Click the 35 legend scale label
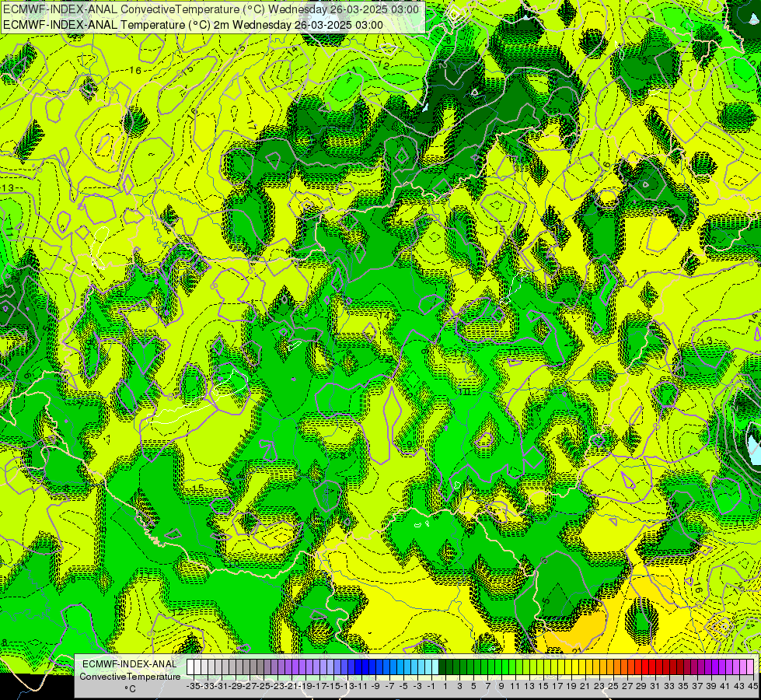Viewport: 761px width, 700px height. [x=683, y=686]
